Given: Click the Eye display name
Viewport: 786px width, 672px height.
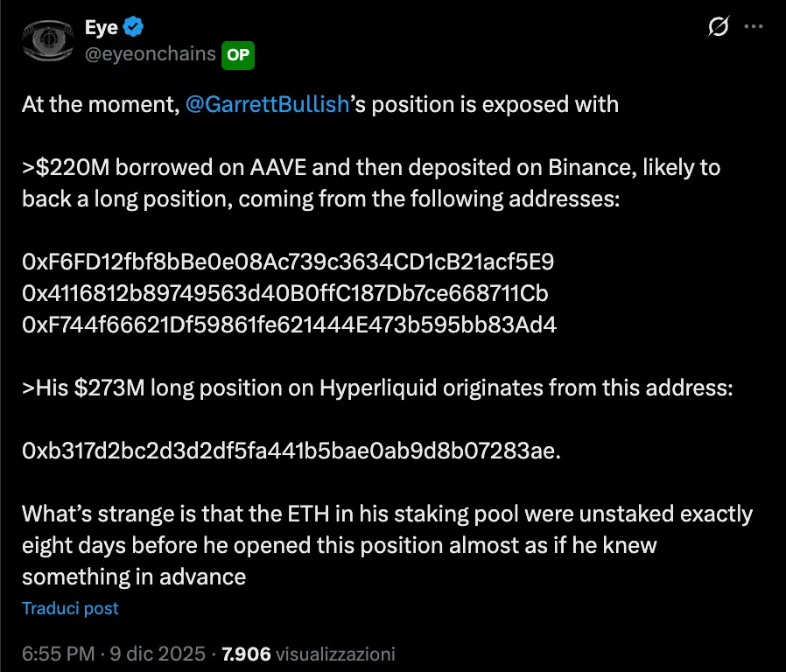Looking at the screenshot, I should (x=101, y=27).
